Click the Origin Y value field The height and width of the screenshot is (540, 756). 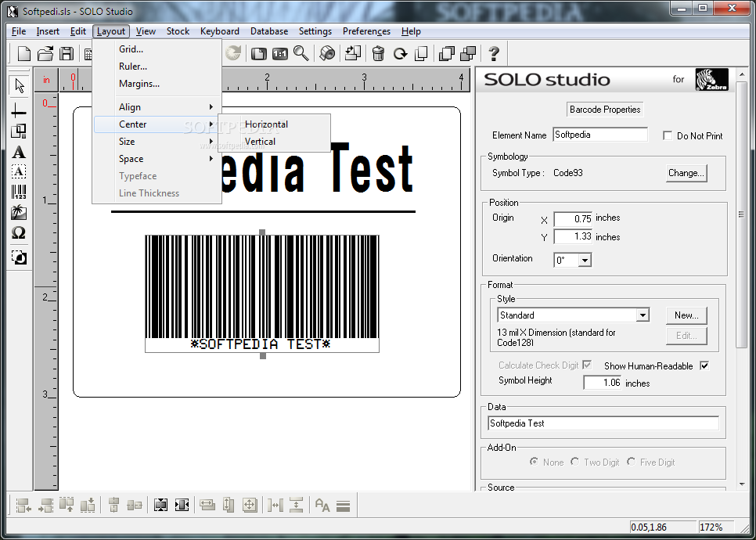point(573,236)
